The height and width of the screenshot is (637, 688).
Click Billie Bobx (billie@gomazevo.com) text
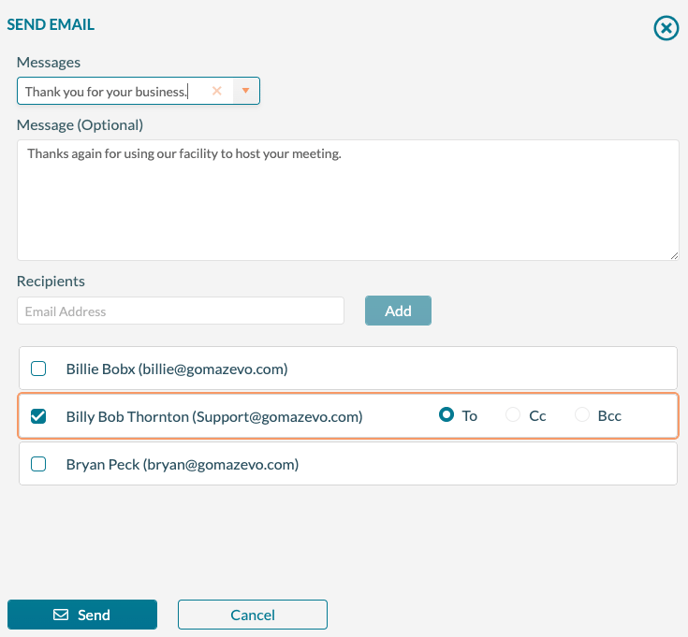[177, 369]
